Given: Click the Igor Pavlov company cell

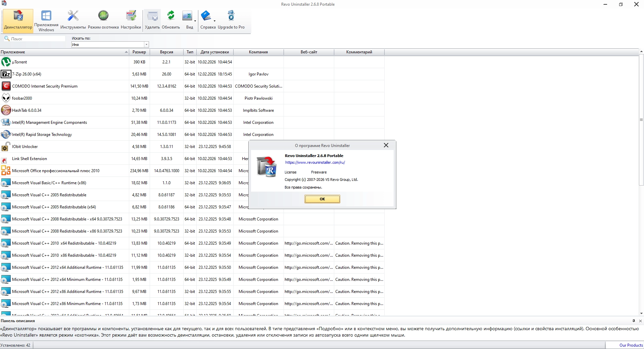Looking at the screenshot, I should [x=258, y=74].
